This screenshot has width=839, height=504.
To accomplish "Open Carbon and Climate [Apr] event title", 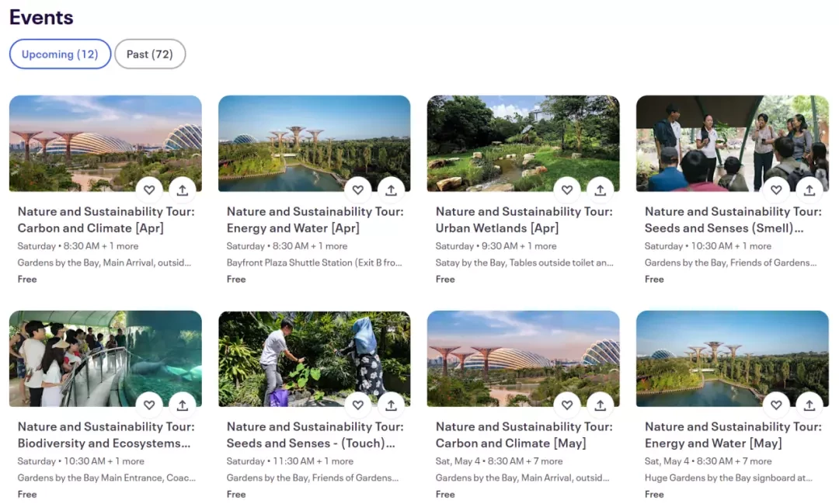I will pos(106,219).
